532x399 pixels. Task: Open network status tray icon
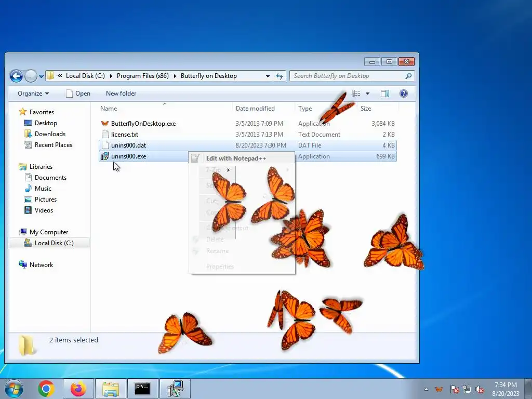[x=467, y=390]
